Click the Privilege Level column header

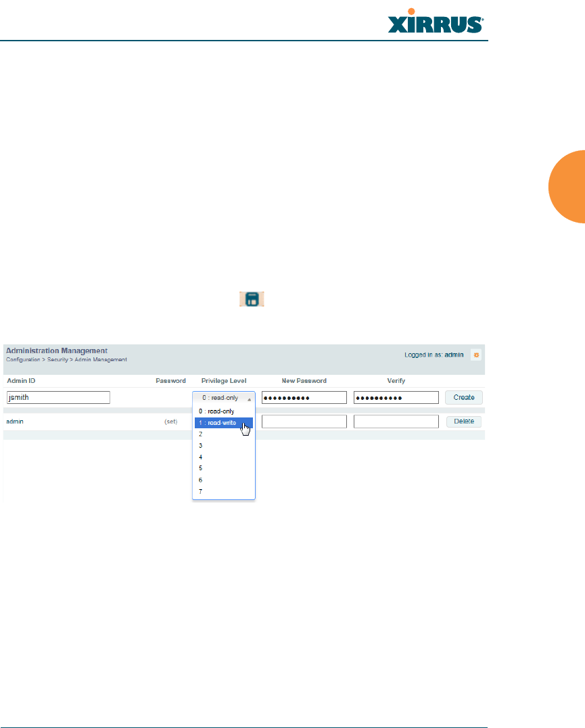tap(224, 381)
